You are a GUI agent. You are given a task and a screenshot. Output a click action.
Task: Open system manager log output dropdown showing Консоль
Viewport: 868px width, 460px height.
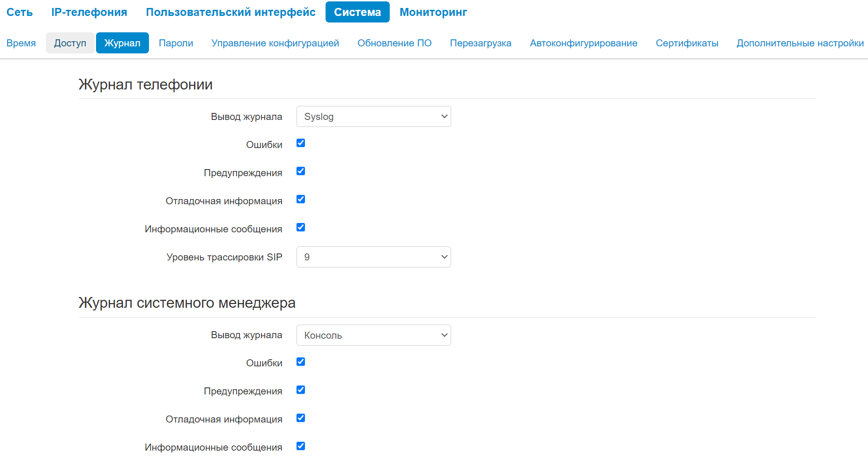point(374,335)
